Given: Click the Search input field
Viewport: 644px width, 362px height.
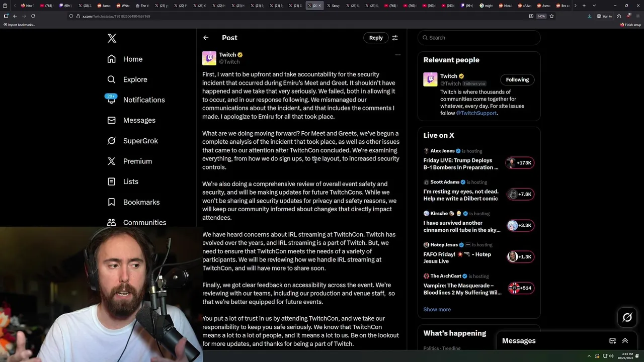Looking at the screenshot, I should click(x=479, y=38).
